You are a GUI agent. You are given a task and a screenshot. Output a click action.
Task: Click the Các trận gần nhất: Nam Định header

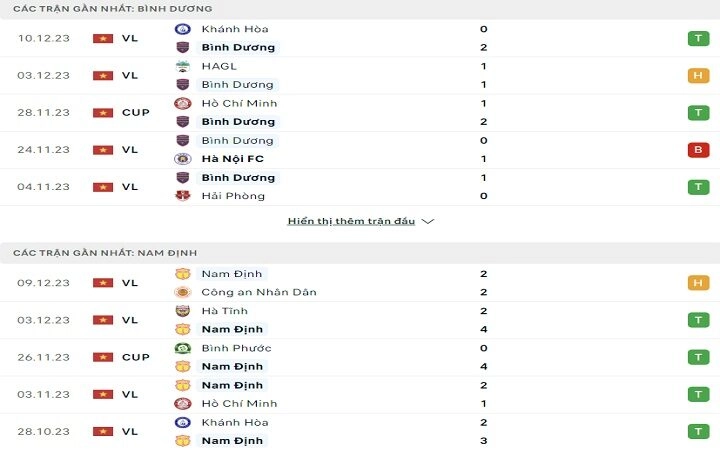tap(105, 253)
